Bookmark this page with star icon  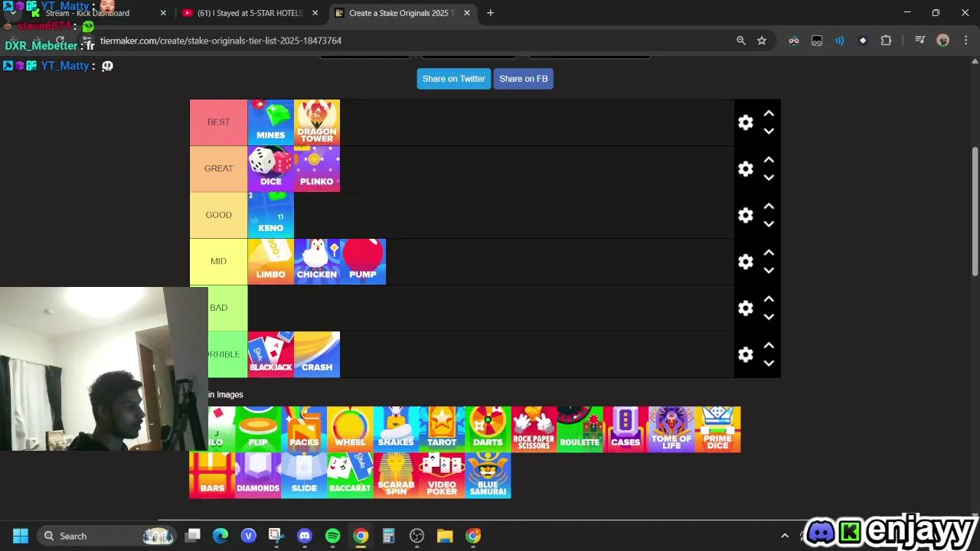tap(762, 41)
